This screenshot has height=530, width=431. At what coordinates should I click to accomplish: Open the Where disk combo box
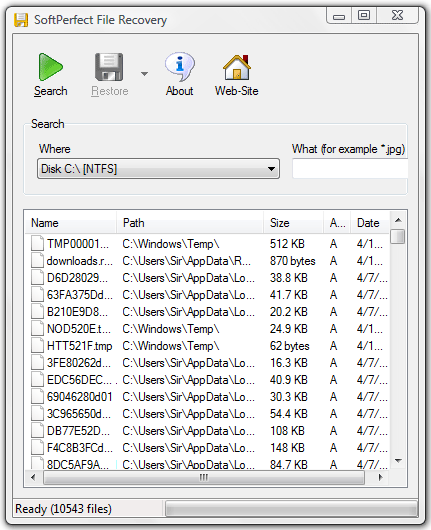tap(158, 168)
